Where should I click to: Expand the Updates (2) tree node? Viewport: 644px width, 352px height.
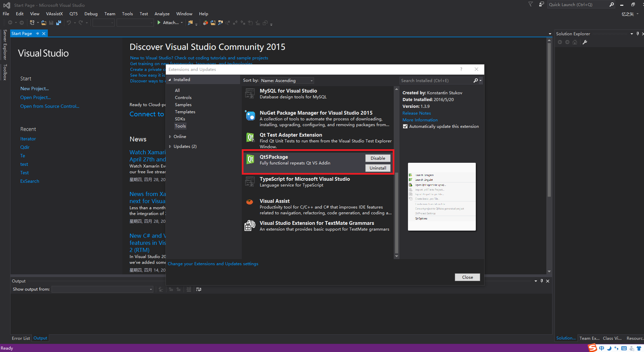point(170,146)
